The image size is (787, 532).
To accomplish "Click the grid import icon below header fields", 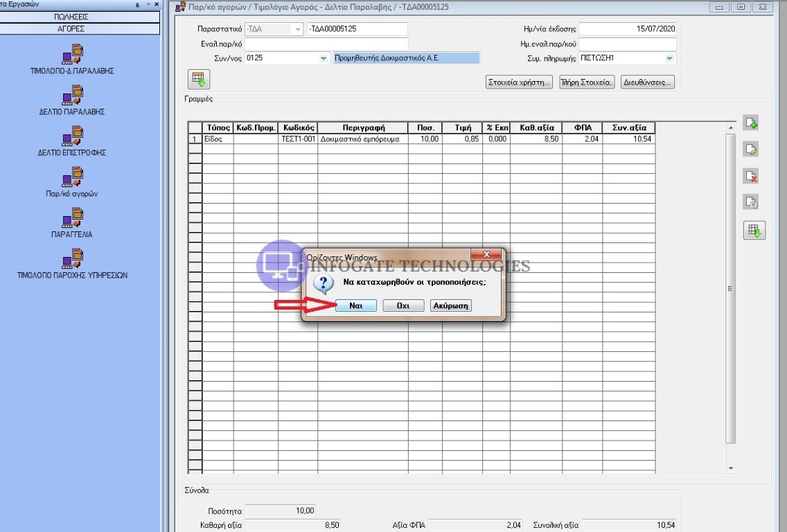I will click(x=199, y=80).
